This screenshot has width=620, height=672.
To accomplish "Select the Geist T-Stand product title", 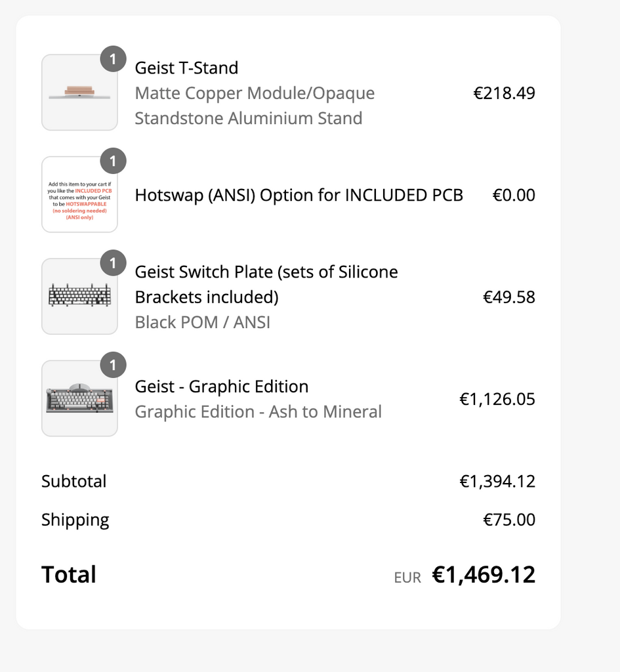I will (186, 68).
